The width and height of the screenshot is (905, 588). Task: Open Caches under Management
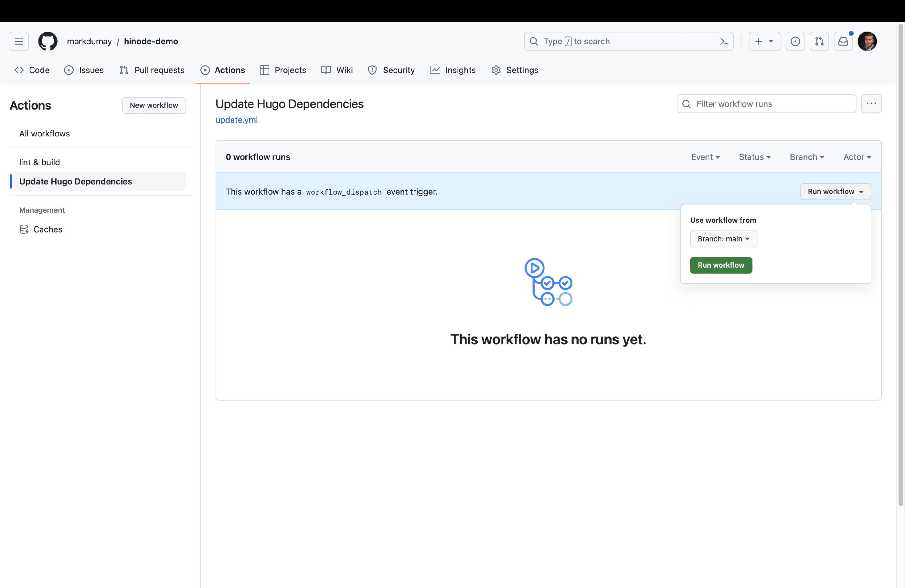click(x=48, y=229)
